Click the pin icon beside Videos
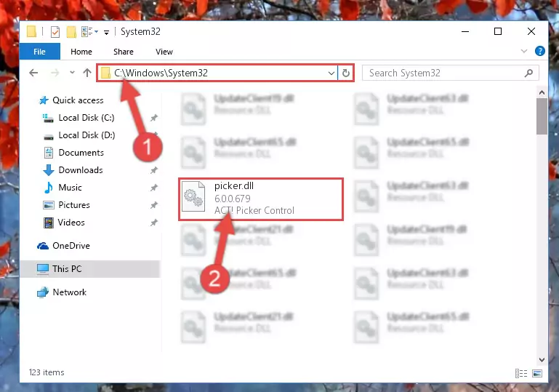The height and width of the screenshot is (392, 559). [153, 223]
